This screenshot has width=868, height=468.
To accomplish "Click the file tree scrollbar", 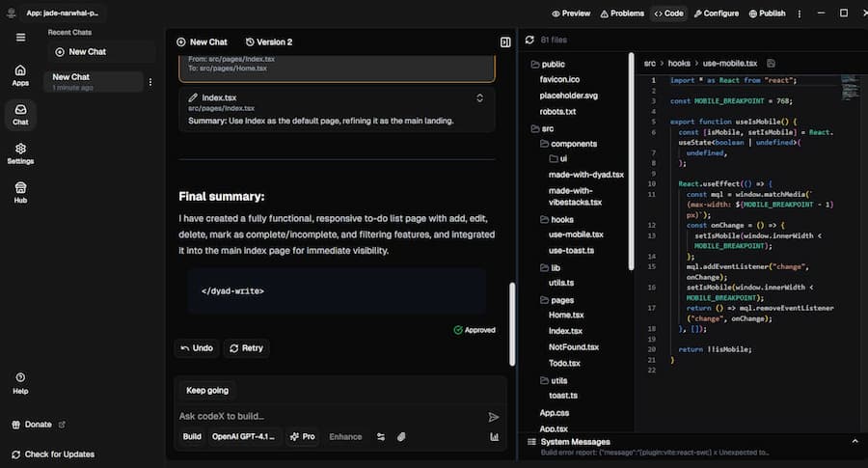I will pos(631,162).
